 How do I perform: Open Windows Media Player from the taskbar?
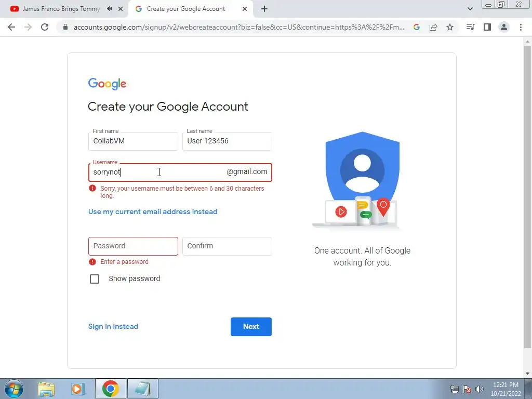[x=78, y=389]
